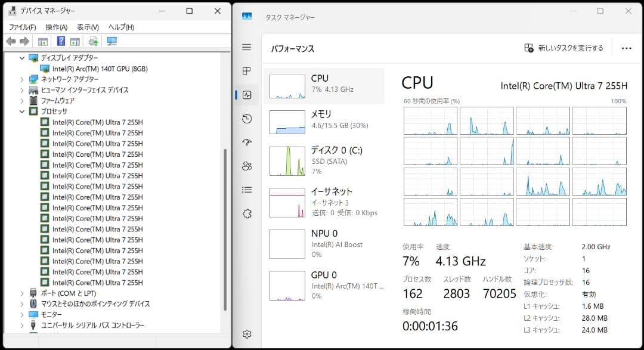Viewport: 644px width, 350px height.
Task: Open the ヘルプ(H) menu
Action: point(121,27)
